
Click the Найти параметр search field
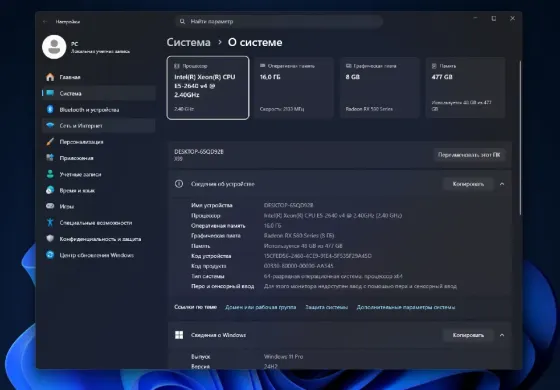pos(279,21)
